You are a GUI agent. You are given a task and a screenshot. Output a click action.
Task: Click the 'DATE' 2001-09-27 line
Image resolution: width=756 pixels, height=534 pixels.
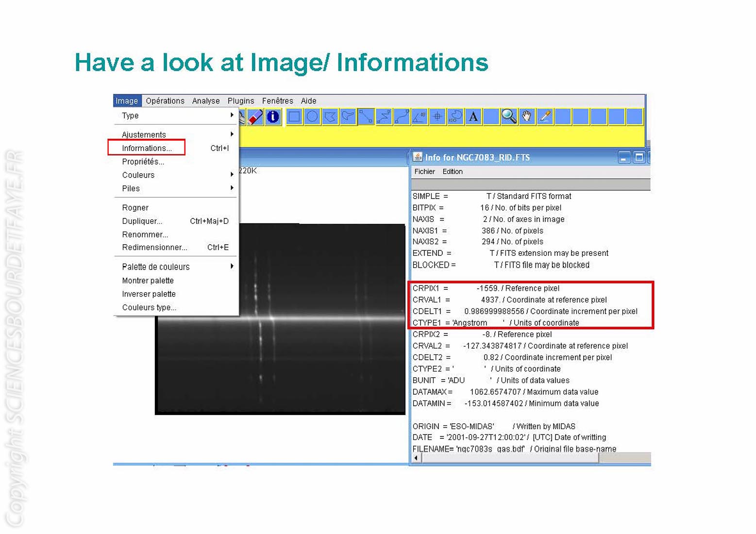tap(509, 437)
